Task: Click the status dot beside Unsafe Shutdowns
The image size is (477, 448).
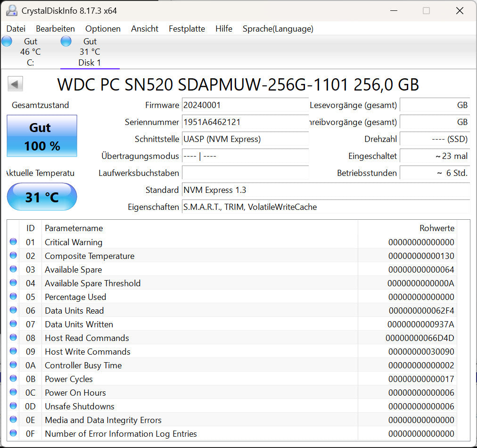Action: tap(14, 406)
